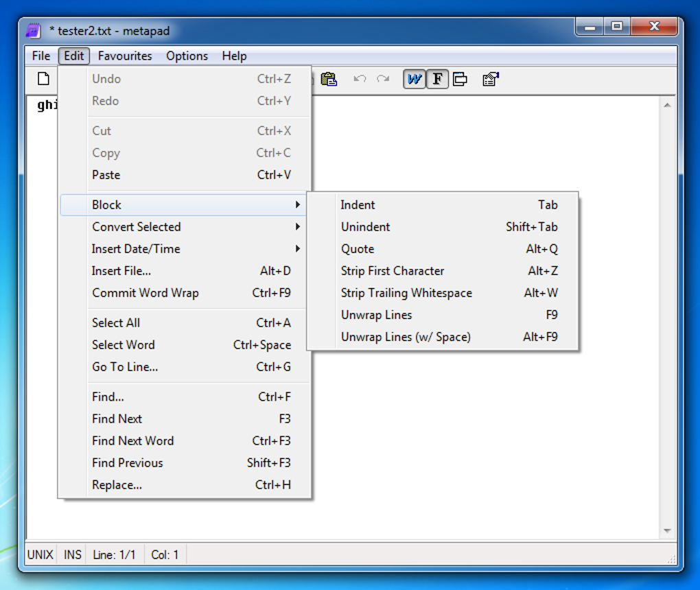Close the metapad window
The image size is (700, 590).
pos(654,27)
